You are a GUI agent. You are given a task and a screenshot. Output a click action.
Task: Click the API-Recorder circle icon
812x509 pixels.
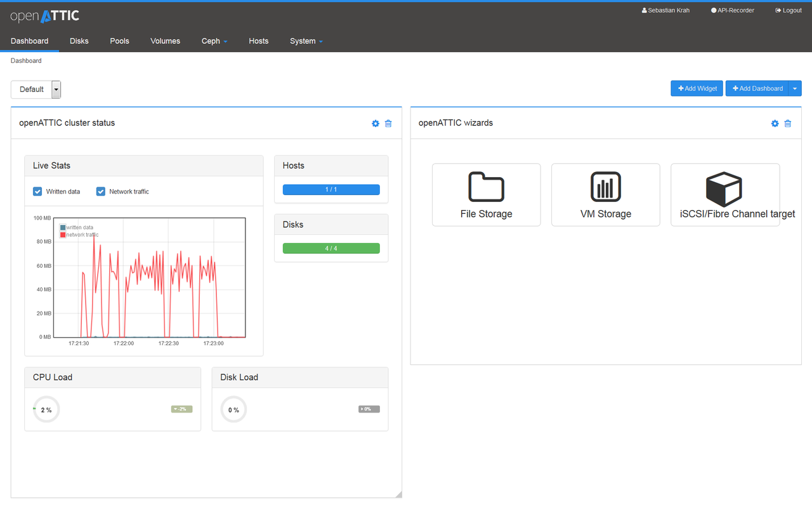714,11
